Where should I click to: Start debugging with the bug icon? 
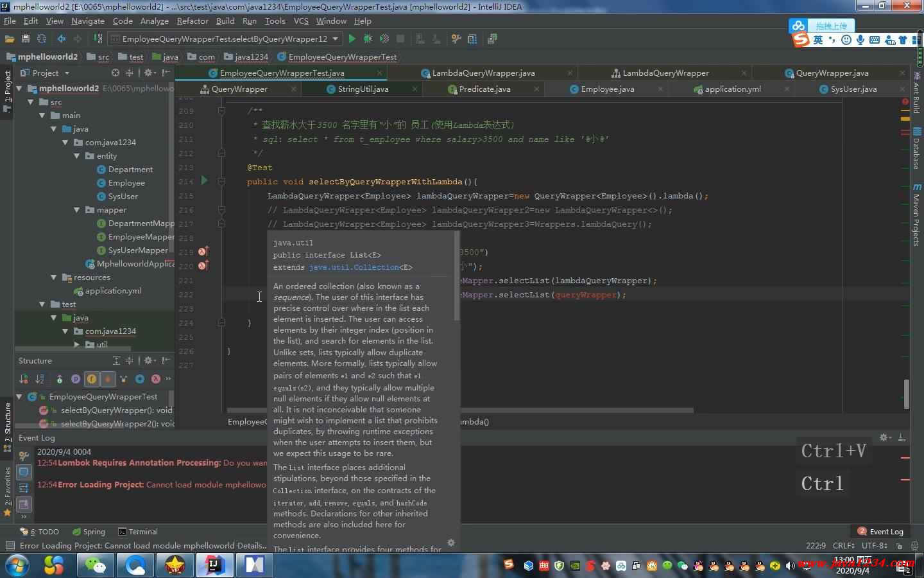(368, 39)
